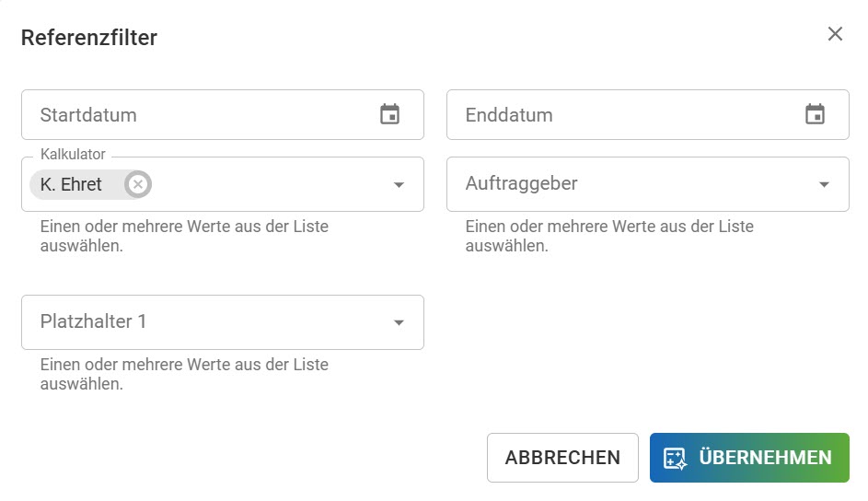This screenshot has width=868, height=501.
Task: Click the Kalkulator field label
Action: coord(73,154)
